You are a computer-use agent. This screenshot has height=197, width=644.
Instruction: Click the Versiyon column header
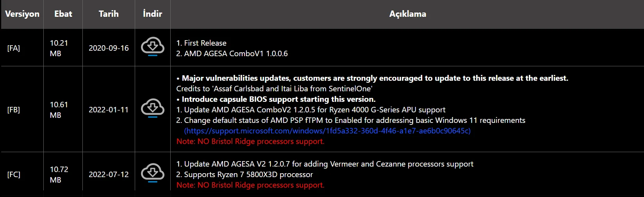point(22,14)
